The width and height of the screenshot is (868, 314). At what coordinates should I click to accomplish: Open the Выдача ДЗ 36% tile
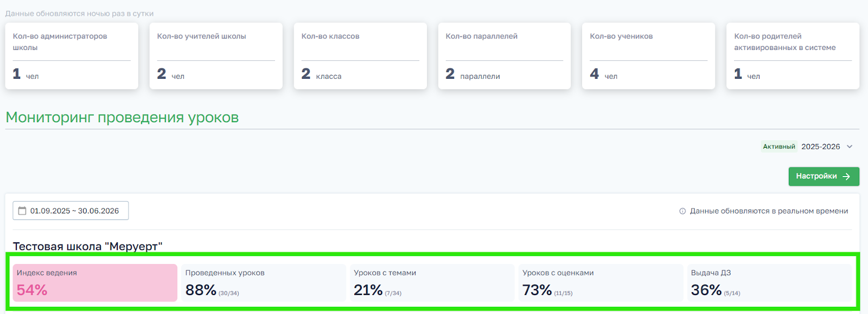[x=769, y=282]
